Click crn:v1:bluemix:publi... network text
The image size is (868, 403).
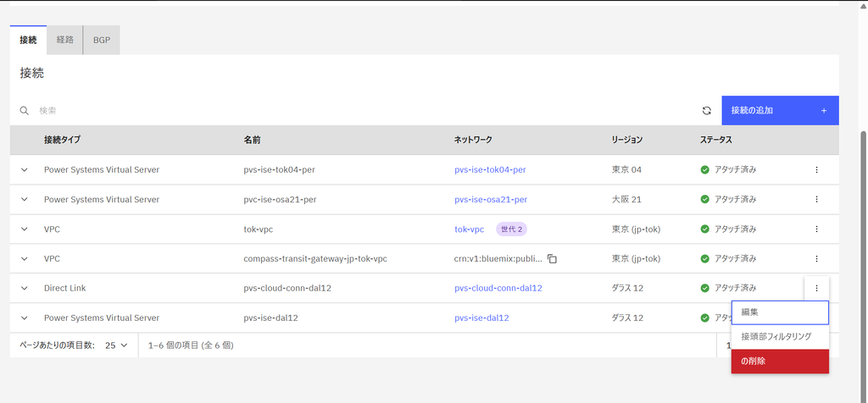(x=498, y=258)
